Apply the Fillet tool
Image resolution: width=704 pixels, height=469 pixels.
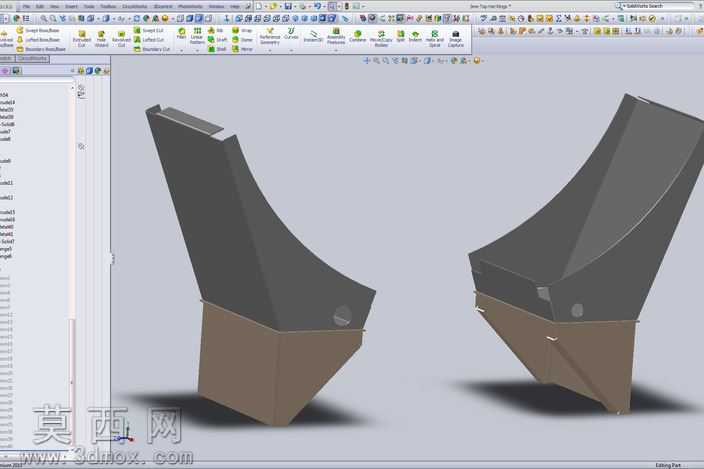181,34
